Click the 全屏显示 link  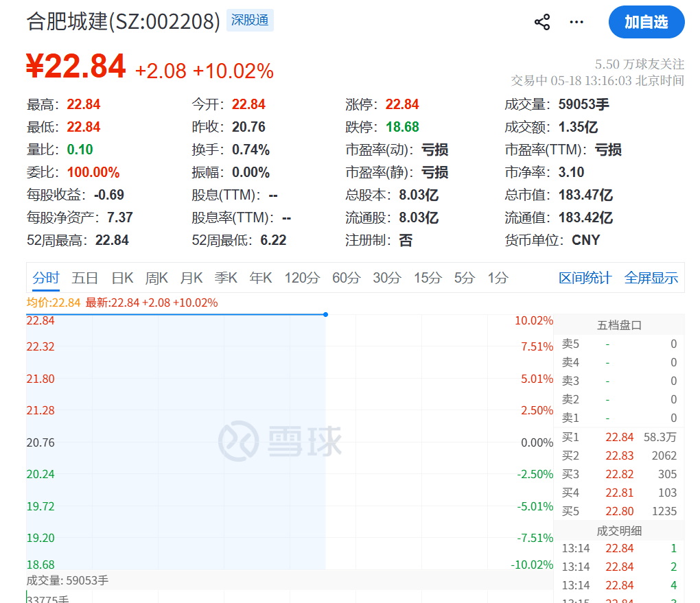coord(651,278)
